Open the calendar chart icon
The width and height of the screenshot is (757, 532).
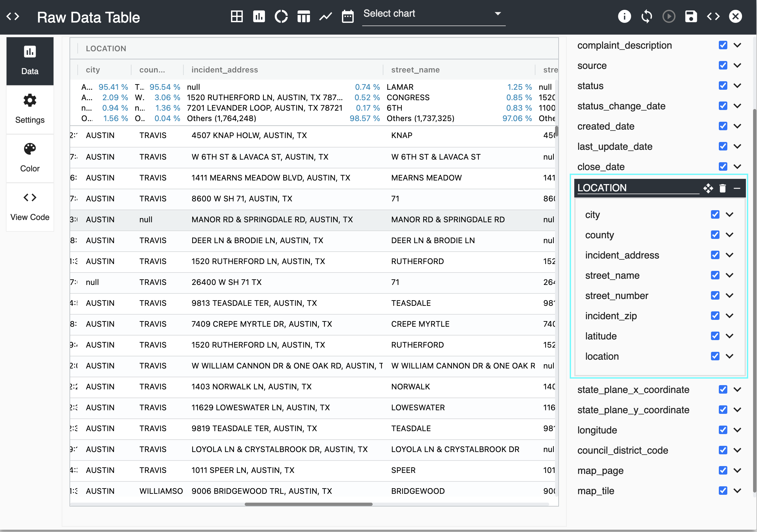(x=348, y=17)
